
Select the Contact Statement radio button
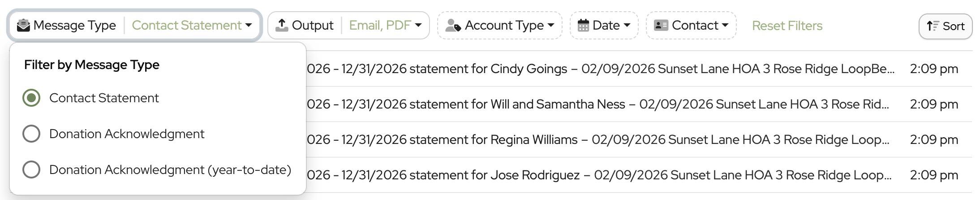31,98
